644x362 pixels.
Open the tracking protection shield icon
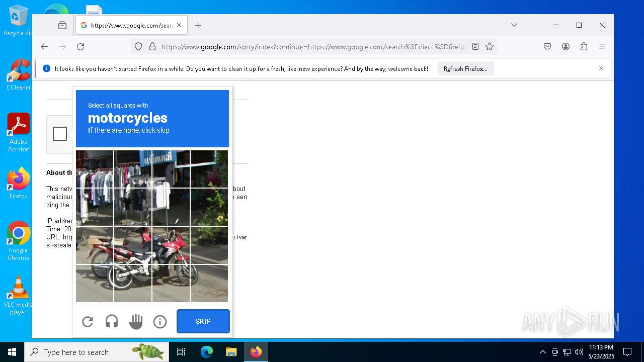[138, 47]
